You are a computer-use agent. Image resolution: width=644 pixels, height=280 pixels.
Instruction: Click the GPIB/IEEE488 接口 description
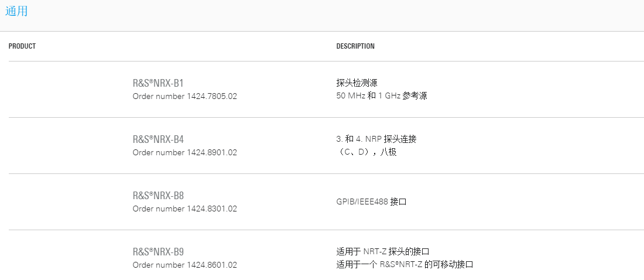(371, 202)
